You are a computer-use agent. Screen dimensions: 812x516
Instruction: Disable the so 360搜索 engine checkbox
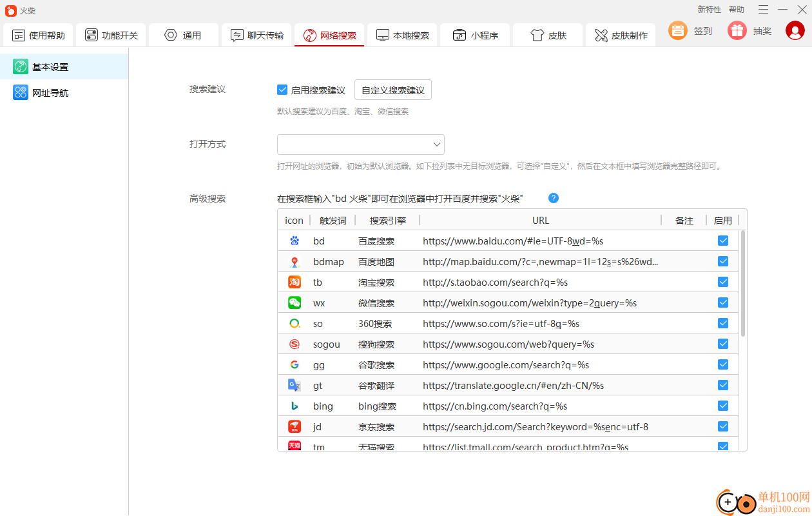click(x=723, y=323)
